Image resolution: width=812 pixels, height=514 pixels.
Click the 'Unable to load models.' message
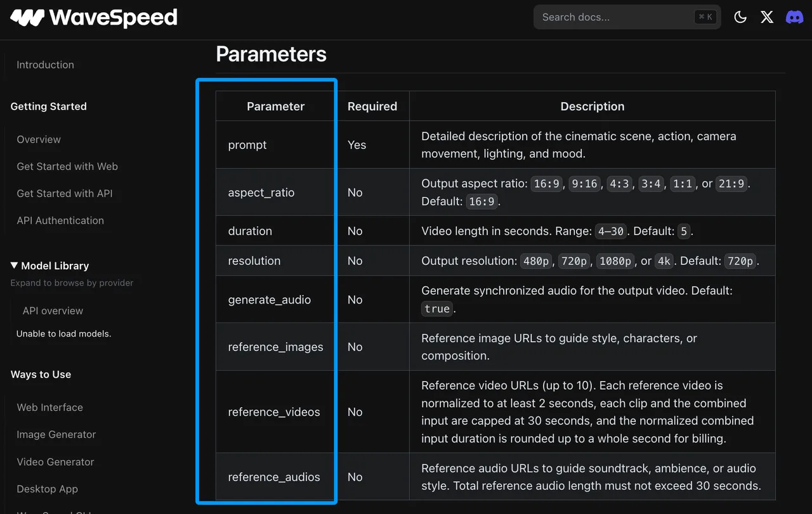coord(63,333)
